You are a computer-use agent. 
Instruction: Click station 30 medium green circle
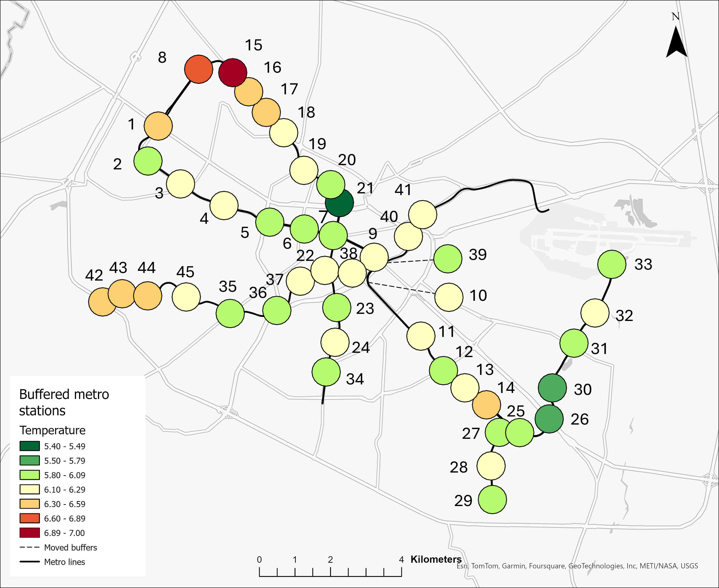tap(552, 388)
